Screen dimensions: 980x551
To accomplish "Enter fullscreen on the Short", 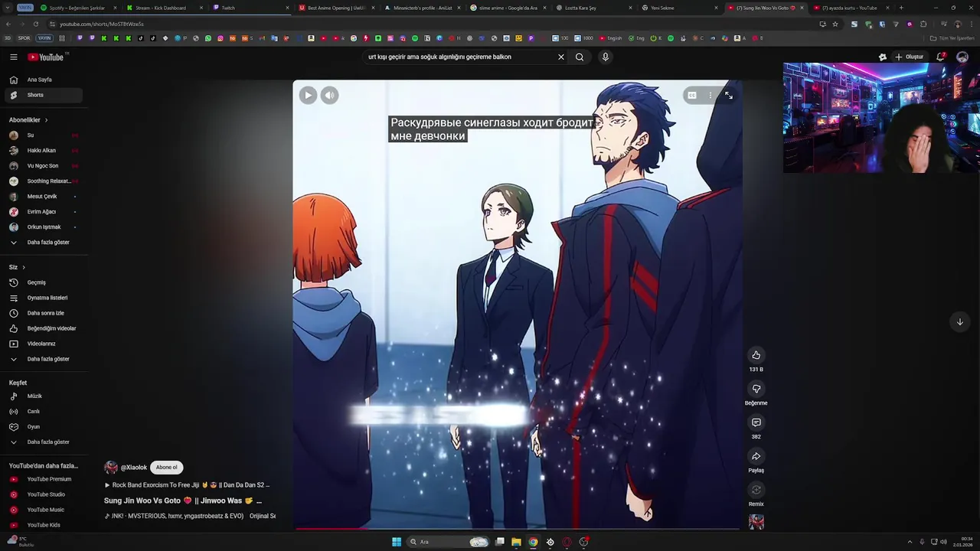I will (x=728, y=95).
